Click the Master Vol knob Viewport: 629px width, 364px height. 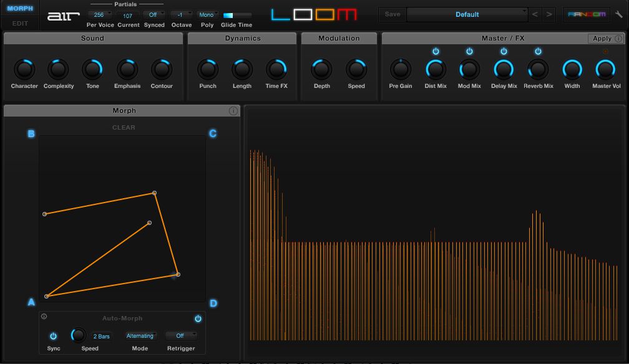click(x=605, y=69)
